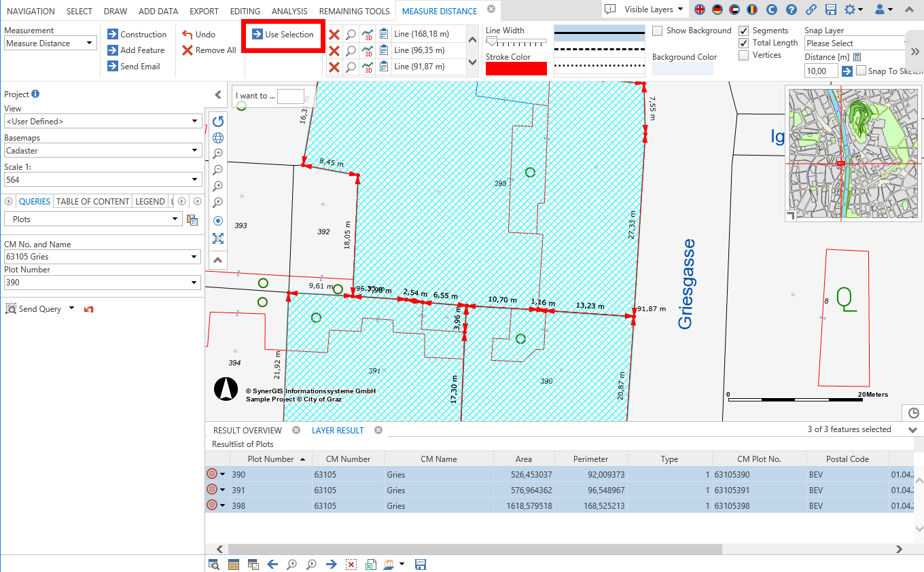
Task: Click the Send Email button
Action: [137, 66]
